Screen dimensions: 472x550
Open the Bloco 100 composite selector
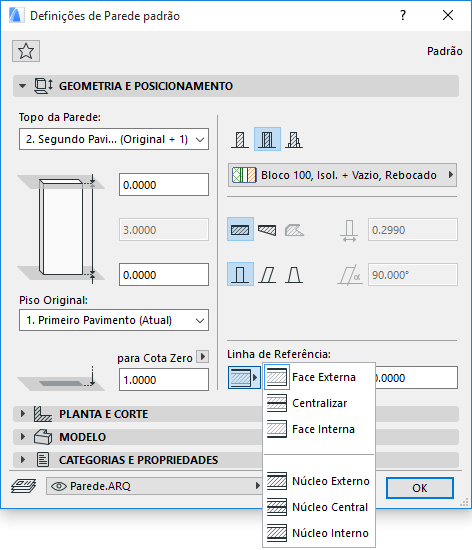tap(342, 175)
